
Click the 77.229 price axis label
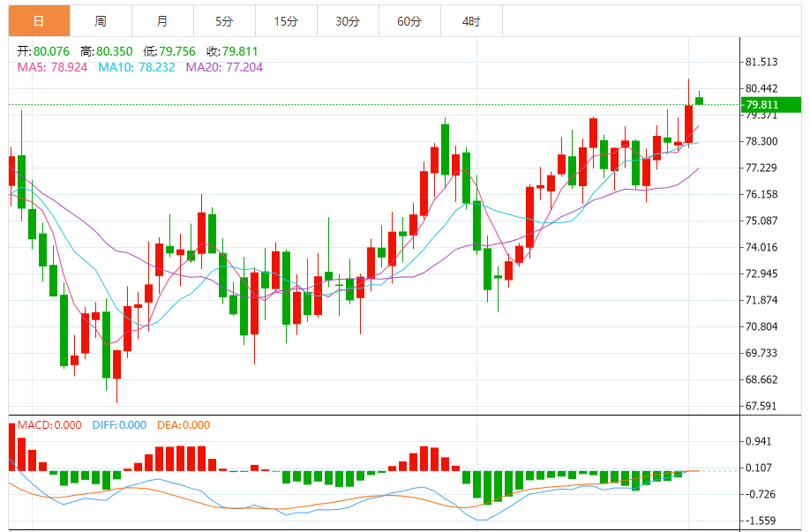(761, 168)
